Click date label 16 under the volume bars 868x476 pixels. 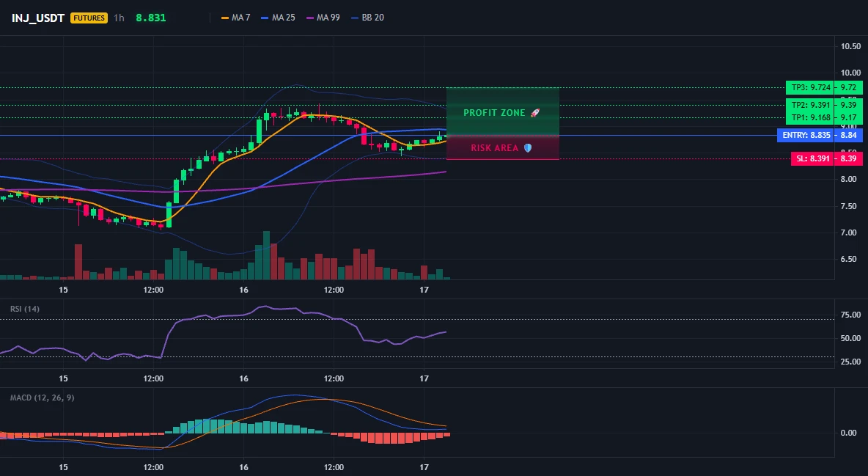click(x=243, y=290)
